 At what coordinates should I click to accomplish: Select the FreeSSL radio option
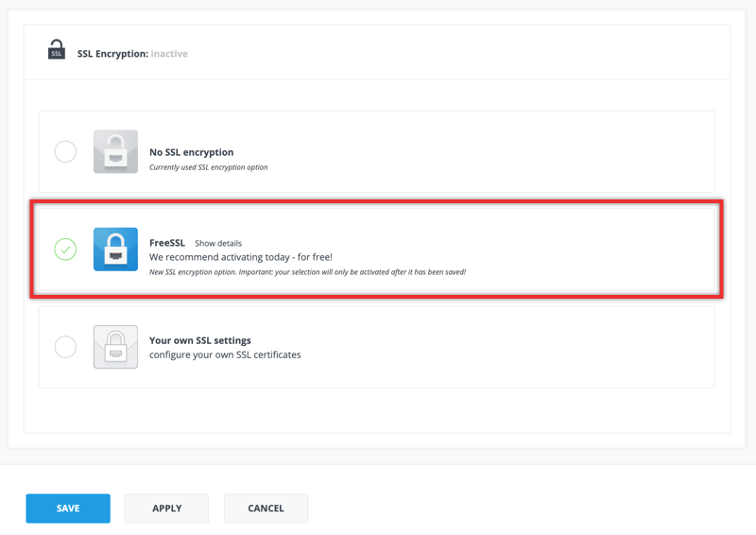point(65,250)
